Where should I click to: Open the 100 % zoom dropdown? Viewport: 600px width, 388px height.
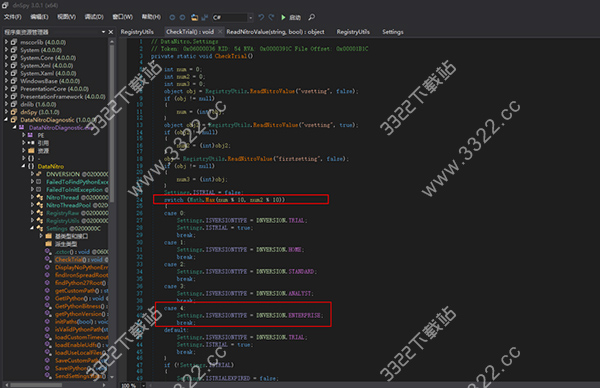[143, 385]
